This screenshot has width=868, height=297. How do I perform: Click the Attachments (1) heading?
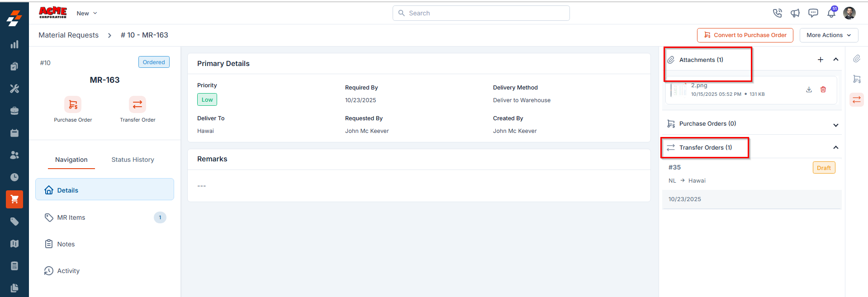pos(701,60)
